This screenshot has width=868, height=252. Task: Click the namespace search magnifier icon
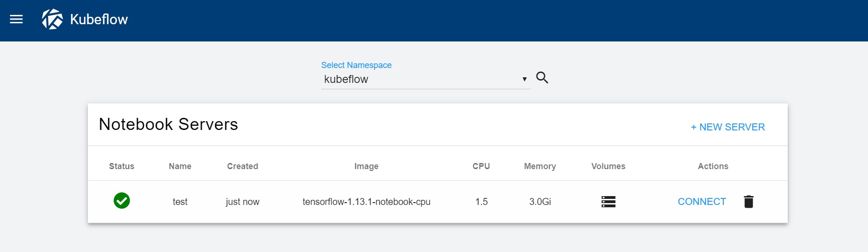pos(542,77)
